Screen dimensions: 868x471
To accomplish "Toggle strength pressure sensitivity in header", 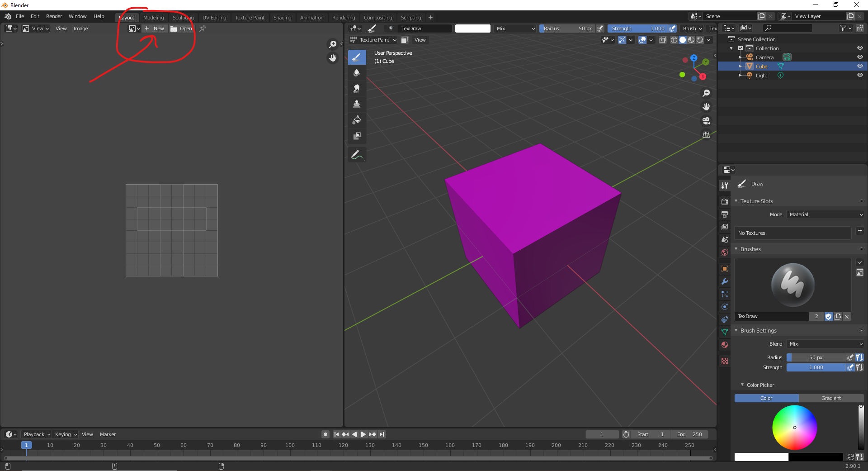I will [672, 29].
